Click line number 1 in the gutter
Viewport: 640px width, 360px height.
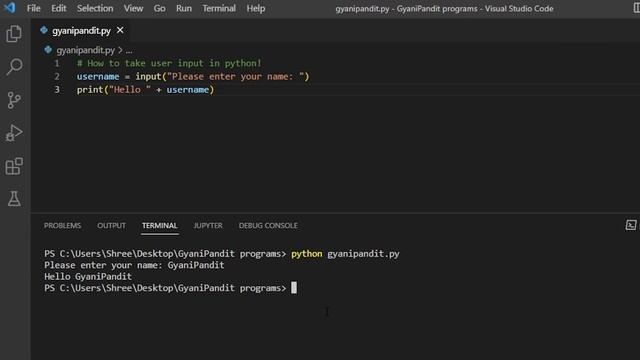pyautogui.click(x=57, y=63)
